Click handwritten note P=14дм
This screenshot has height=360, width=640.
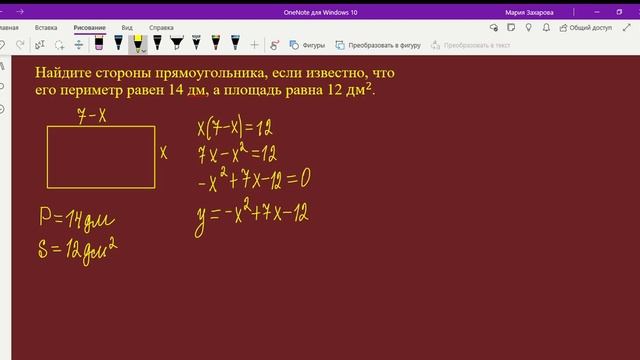coord(76,220)
